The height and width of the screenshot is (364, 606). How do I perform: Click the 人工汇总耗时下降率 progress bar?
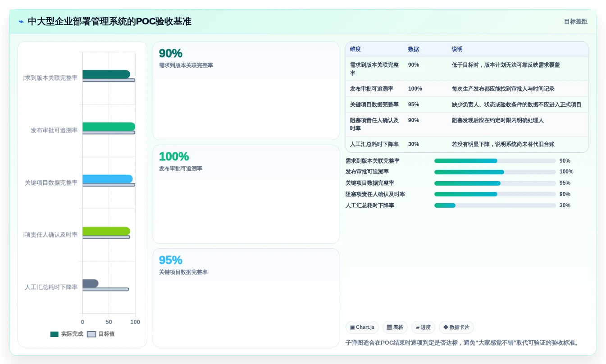[x=495, y=205]
